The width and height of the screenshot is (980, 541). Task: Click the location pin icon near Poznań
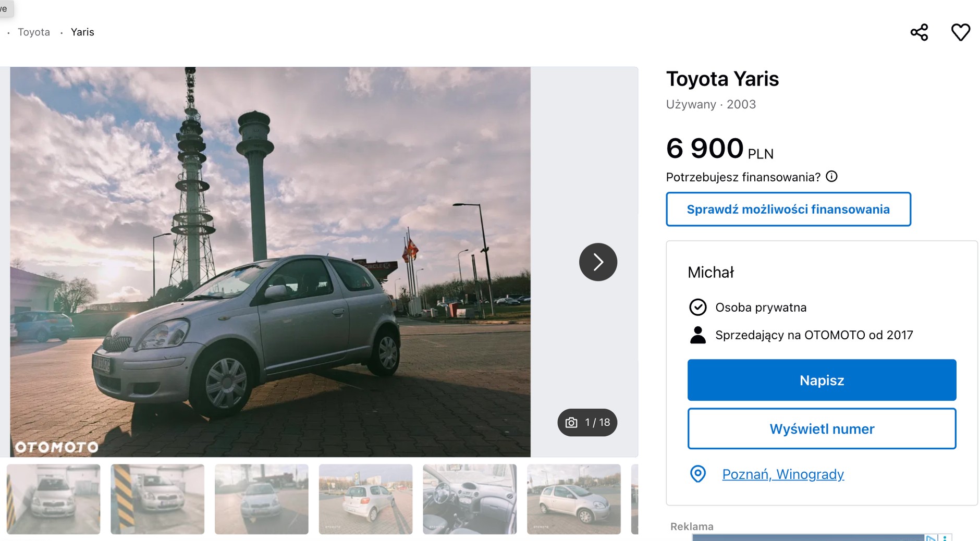698,474
